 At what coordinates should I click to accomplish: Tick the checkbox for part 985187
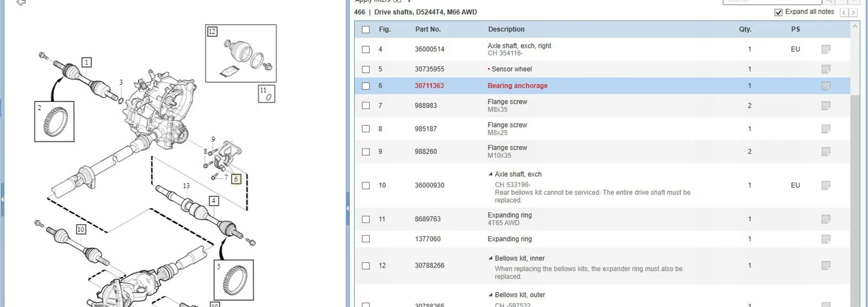coord(366,129)
